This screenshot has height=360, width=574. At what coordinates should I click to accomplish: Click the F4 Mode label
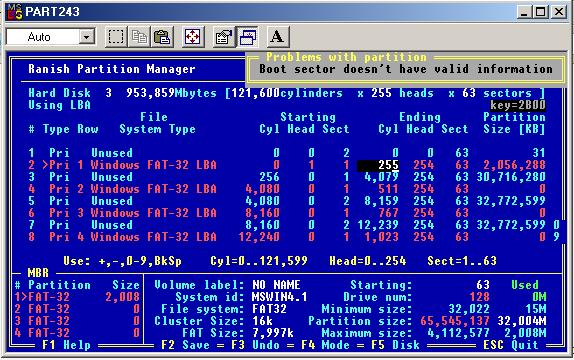(x=325, y=345)
